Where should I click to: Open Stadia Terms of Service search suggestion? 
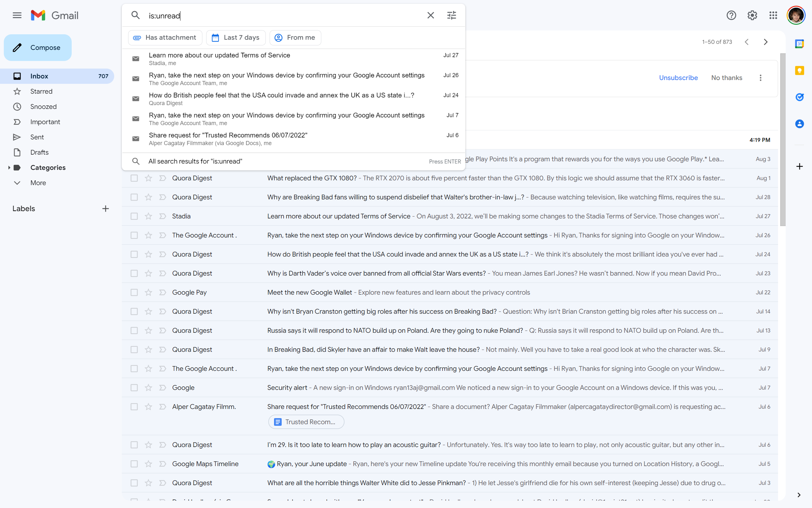tap(293, 59)
